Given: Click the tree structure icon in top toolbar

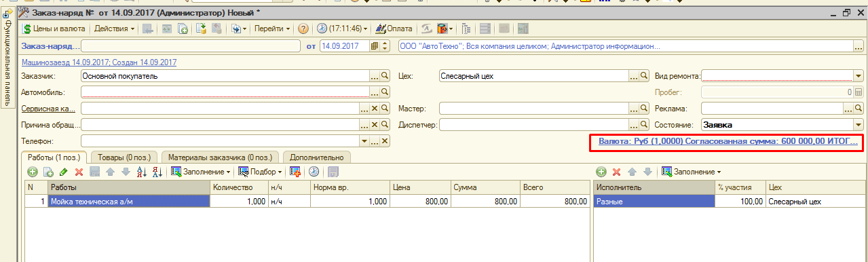Looking at the screenshot, I should click(x=466, y=29).
